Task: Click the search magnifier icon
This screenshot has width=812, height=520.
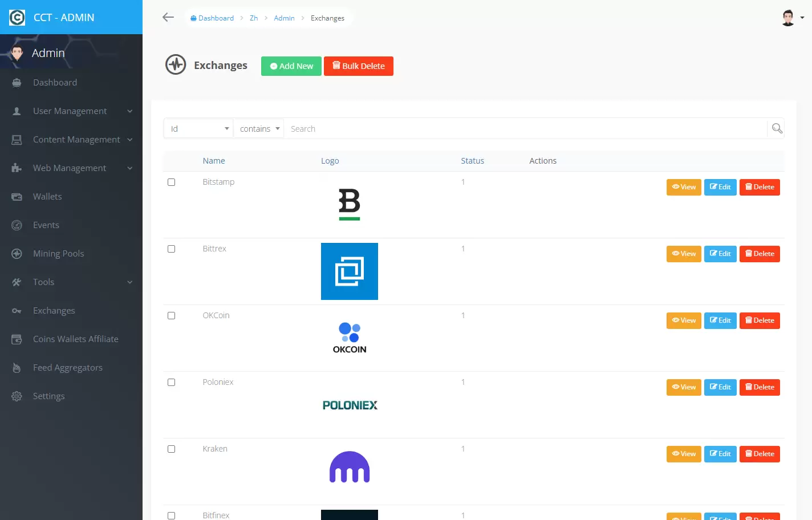Action: coord(777,128)
